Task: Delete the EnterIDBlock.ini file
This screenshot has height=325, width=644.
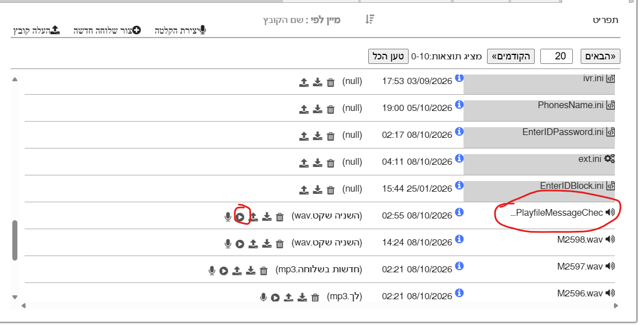Action: point(331,190)
